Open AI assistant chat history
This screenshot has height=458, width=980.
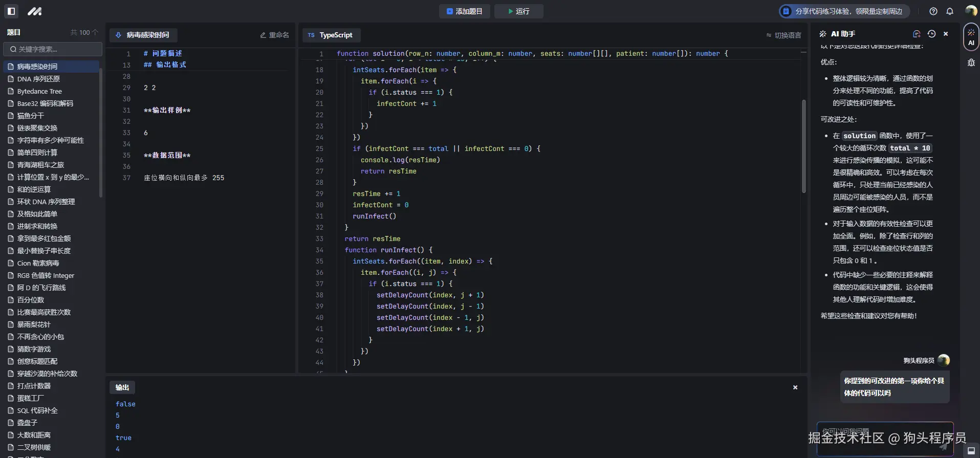coord(931,34)
